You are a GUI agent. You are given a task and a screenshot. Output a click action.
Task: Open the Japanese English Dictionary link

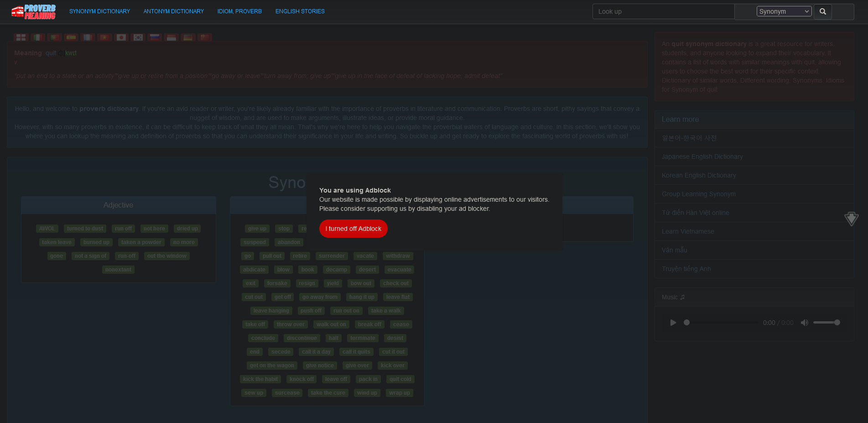(702, 157)
